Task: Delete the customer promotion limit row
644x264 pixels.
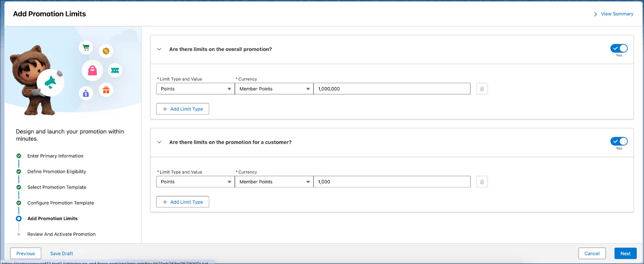Action: click(x=482, y=182)
